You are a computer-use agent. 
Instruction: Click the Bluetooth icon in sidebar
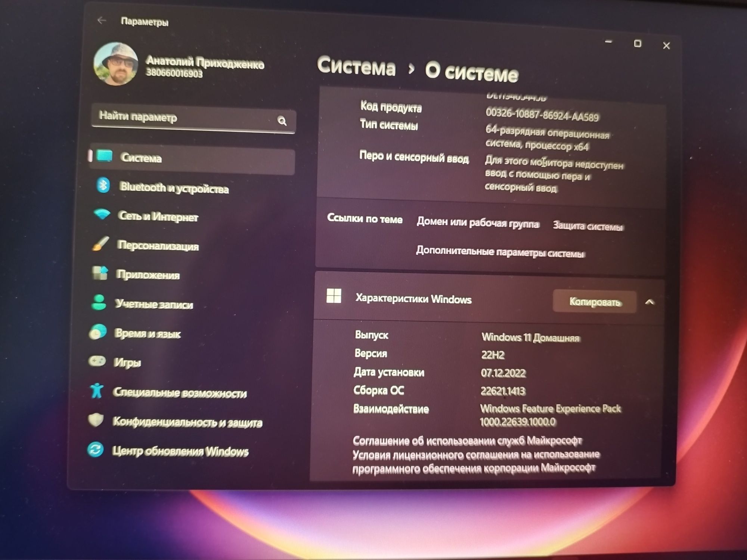pyautogui.click(x=103, y=185)
